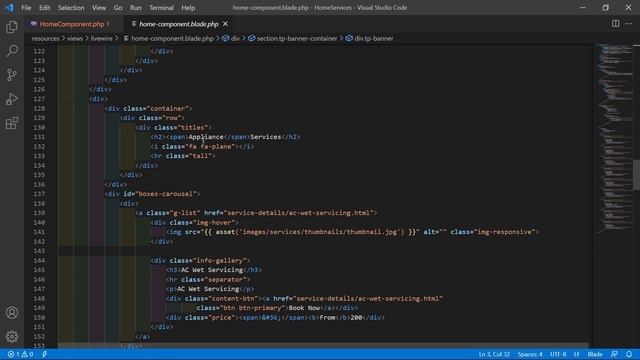Image resolution: width=640 pixels, height=360 pixels.
Task: Open the Manage gear icon
Action: (12, 336)
